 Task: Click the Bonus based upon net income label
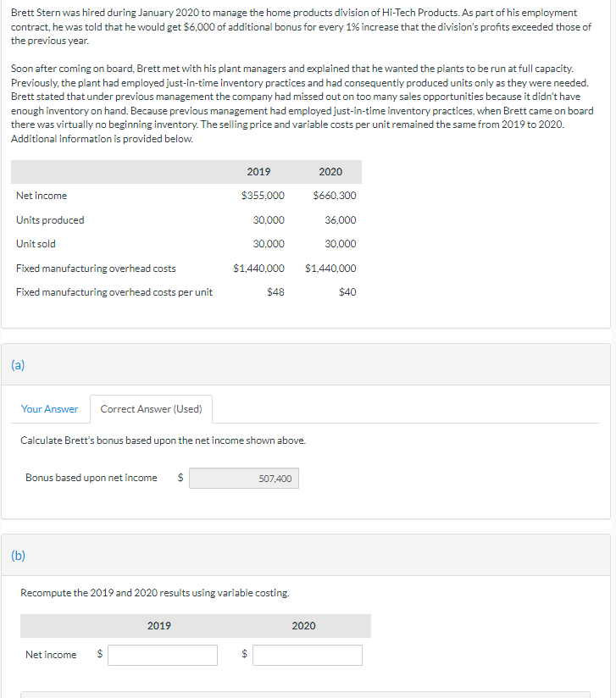click(92, 478)
